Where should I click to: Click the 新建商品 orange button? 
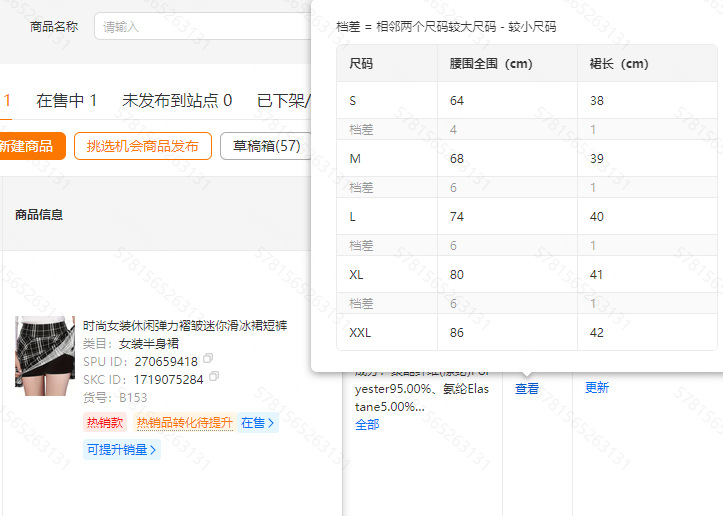click(28, 146)
